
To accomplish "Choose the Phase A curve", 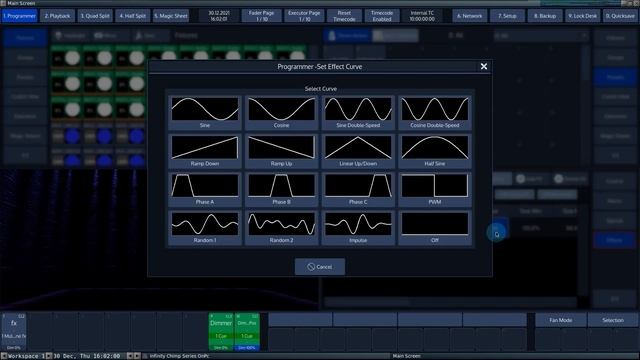I will pos(205,189).
